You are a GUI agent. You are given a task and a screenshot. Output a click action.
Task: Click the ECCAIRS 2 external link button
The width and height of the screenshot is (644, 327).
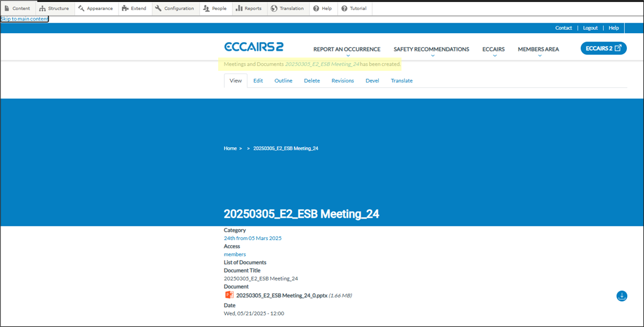(x=603, y=48)
